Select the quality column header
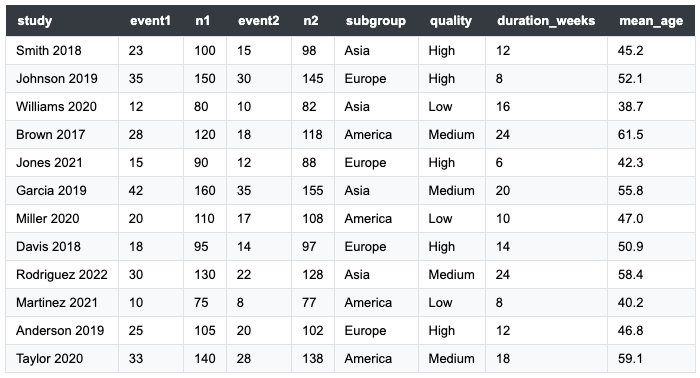The image size is (700, 378). click(x=450, y=21)
